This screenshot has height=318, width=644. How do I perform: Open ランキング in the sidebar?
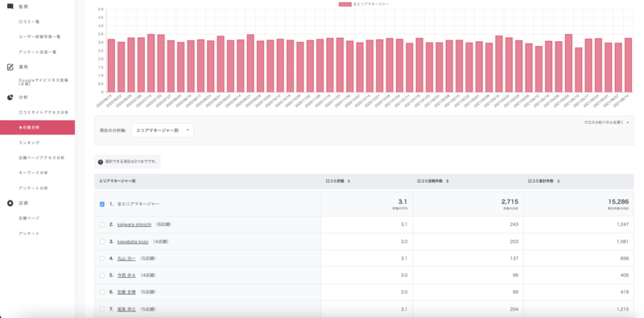click(x=29, y=142)
